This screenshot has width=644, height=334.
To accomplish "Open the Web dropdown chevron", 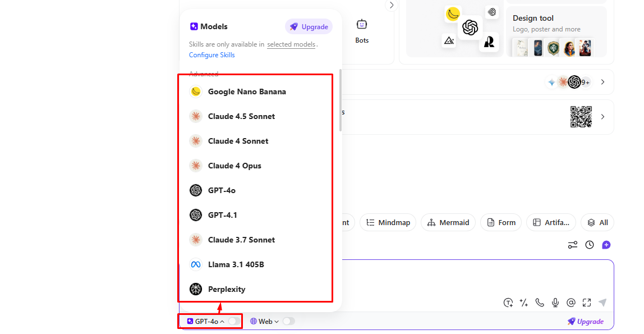I will (x=277, y=322).
